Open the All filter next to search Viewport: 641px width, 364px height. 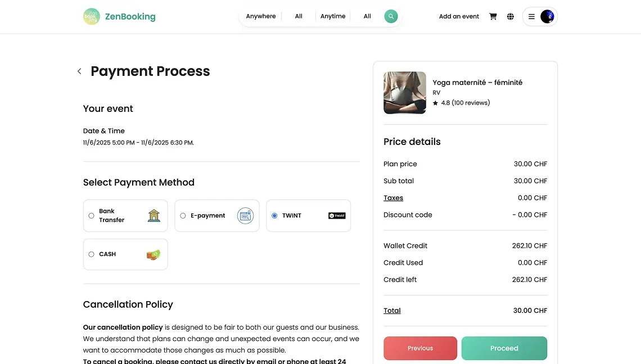(367, 16)
